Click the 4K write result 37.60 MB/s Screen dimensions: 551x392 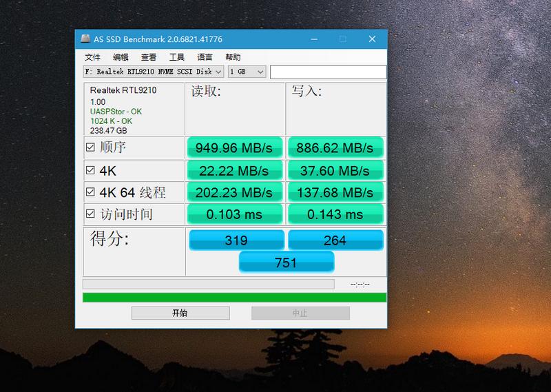335,171
